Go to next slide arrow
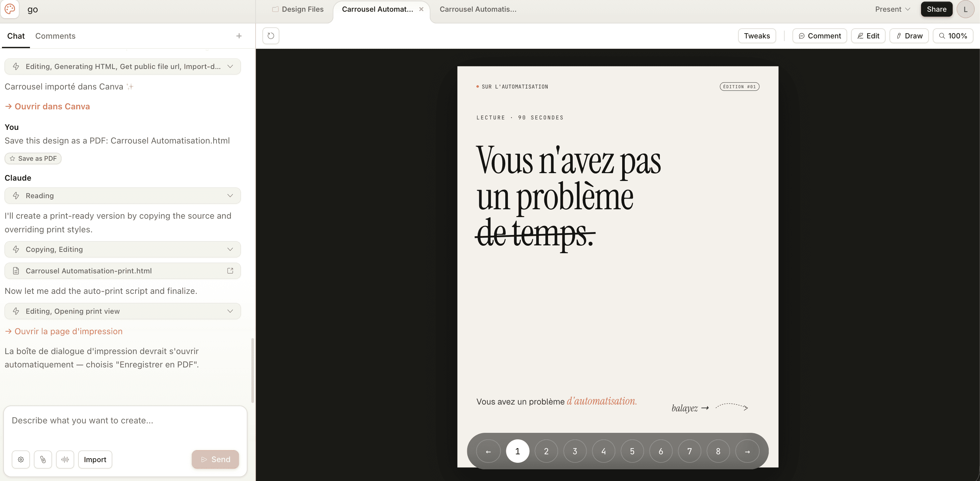 [x=747, y=451]
